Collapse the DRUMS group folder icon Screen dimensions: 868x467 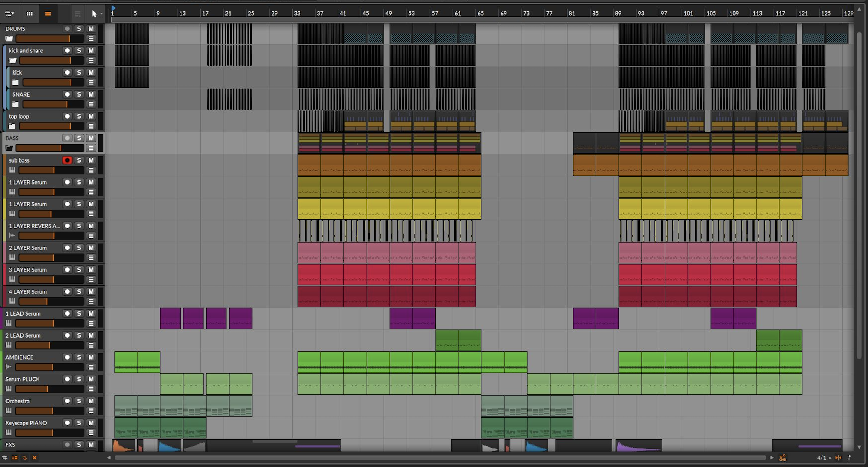(x=9, y=39)
